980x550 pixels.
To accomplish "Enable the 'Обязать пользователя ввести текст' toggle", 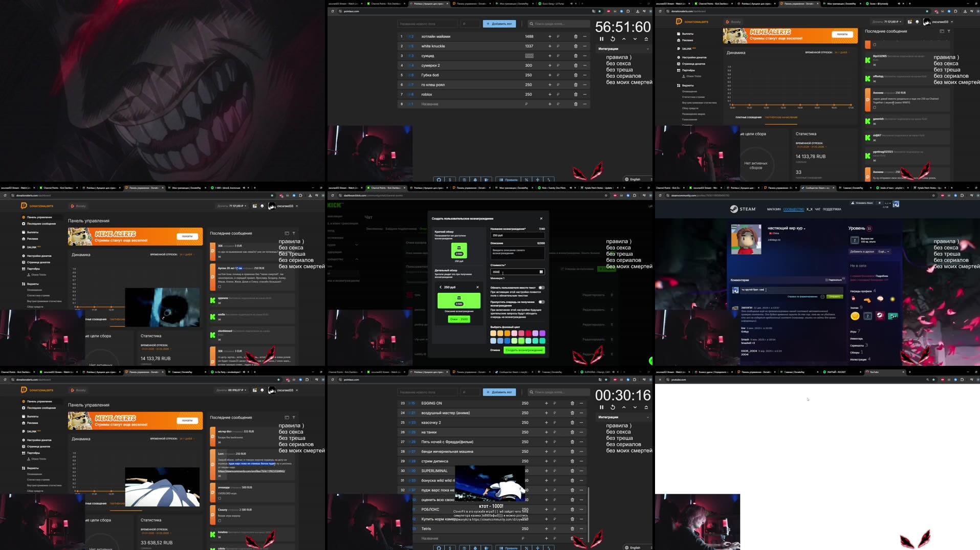I will [x=541, y=288].
